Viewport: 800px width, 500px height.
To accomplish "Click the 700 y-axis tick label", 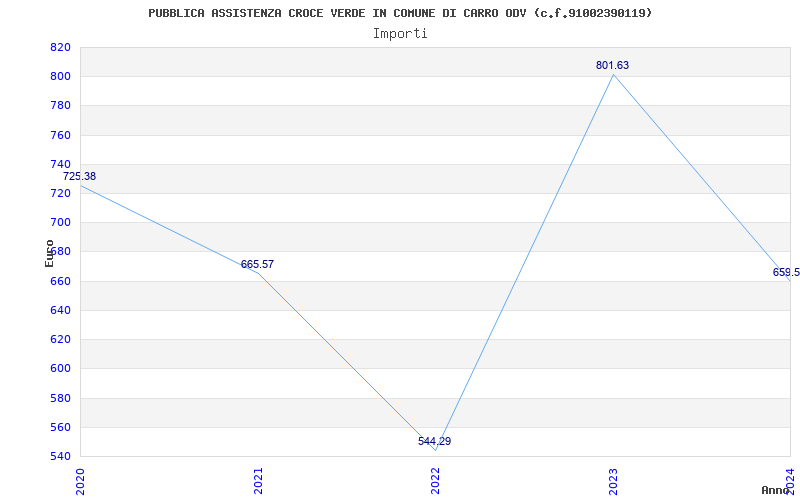I will (60, 222).
